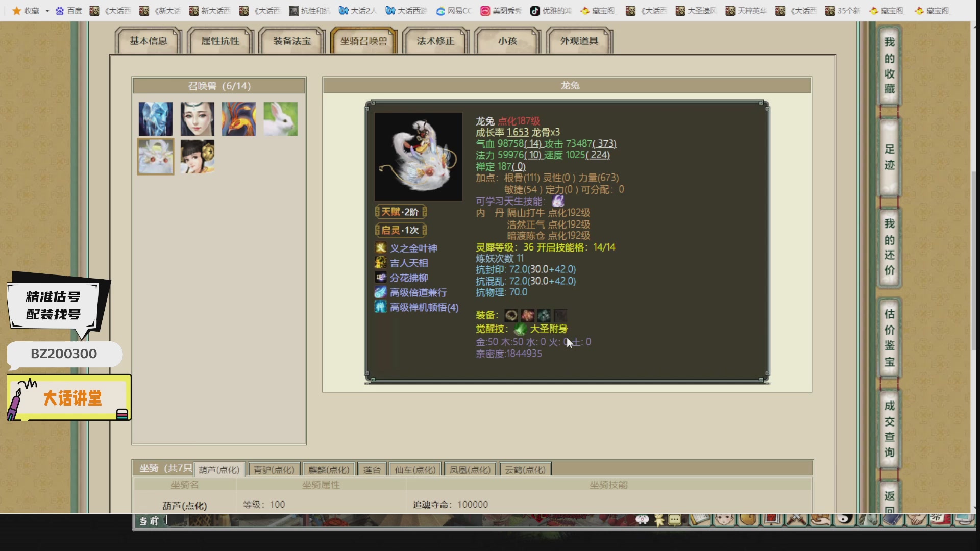Viewport: 980px width, 551px height.
Task: Click the second red equipment icon
Action: tap(528, 315)
